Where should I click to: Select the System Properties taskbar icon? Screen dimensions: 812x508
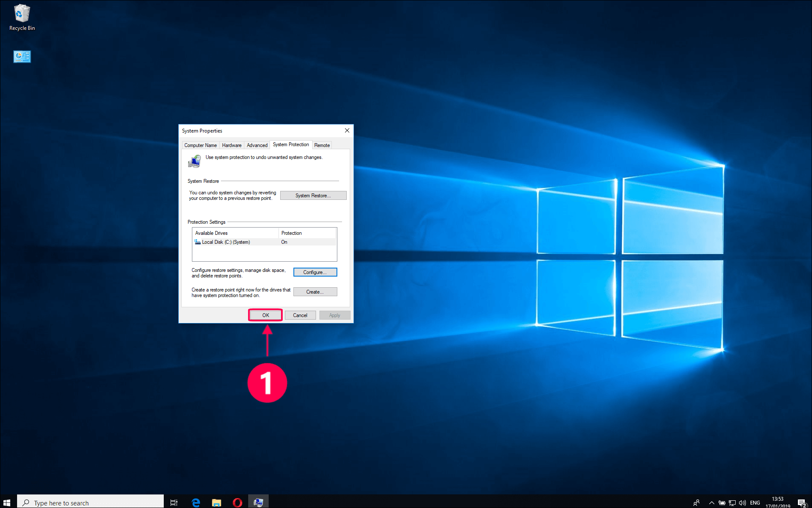(258, 502)
